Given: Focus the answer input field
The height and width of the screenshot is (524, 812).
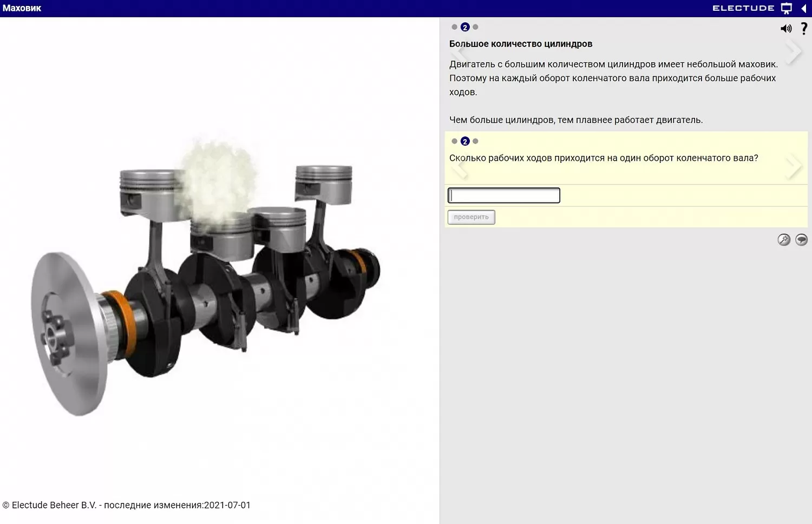Looking at the screenshot, I should 504,195.
